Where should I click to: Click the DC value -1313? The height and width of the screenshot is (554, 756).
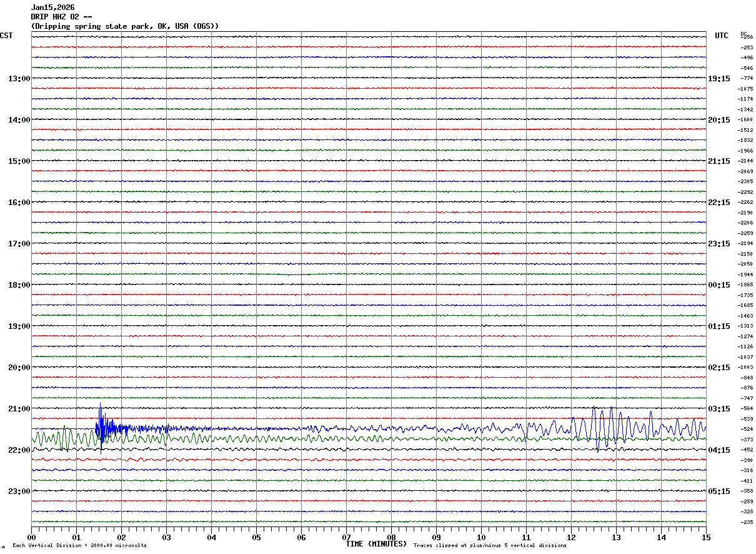coord(745,326)
